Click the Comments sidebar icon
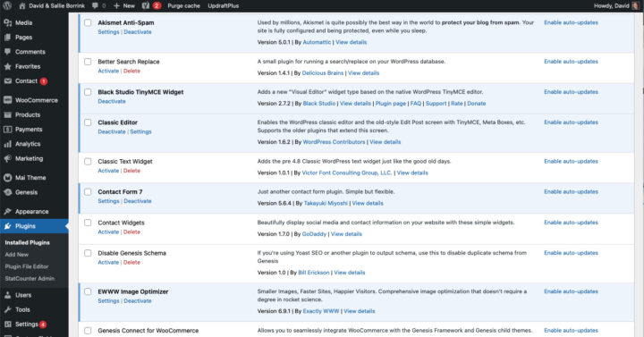644x337 pixels. (7, 52)
